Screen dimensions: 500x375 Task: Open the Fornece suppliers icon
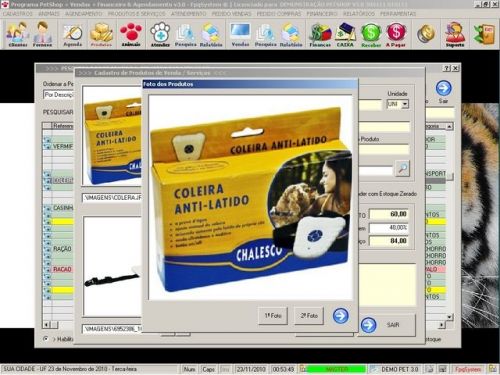[42, 34]
